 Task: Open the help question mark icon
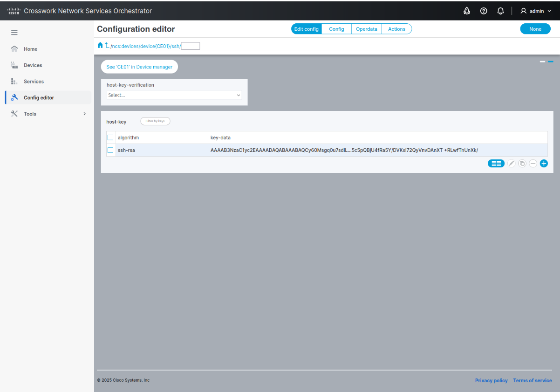coord(484,11)
